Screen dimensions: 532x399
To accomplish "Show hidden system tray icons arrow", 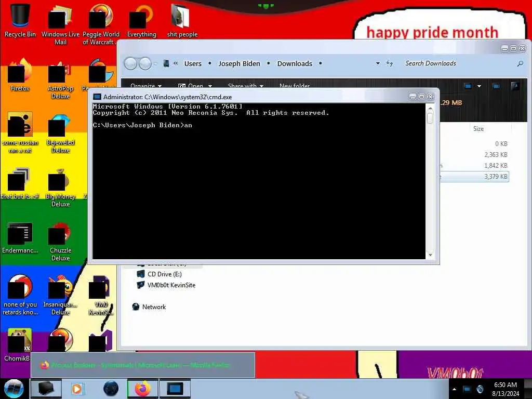I will click(x=454, y=389).
